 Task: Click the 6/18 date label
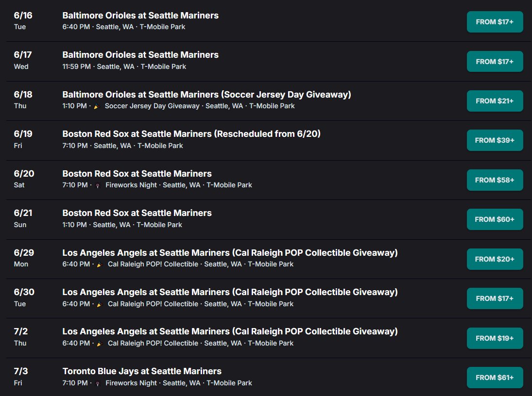pyautogui.click(x=23, y=94)
